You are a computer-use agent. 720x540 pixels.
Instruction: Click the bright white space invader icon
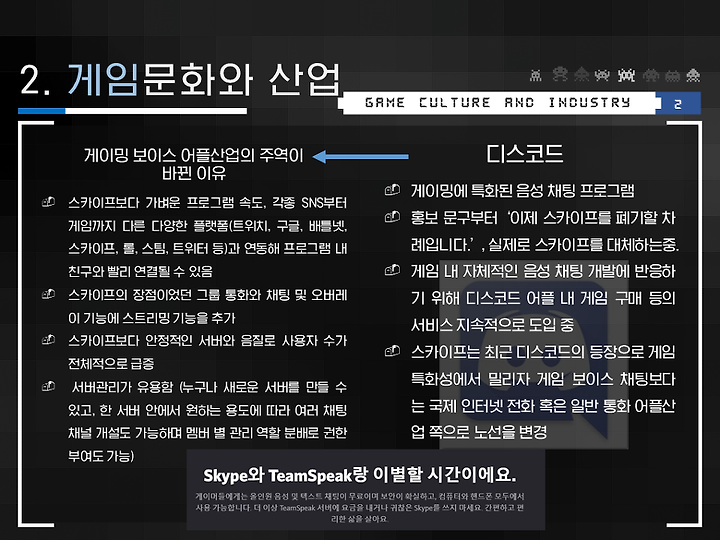pos(626,75)
